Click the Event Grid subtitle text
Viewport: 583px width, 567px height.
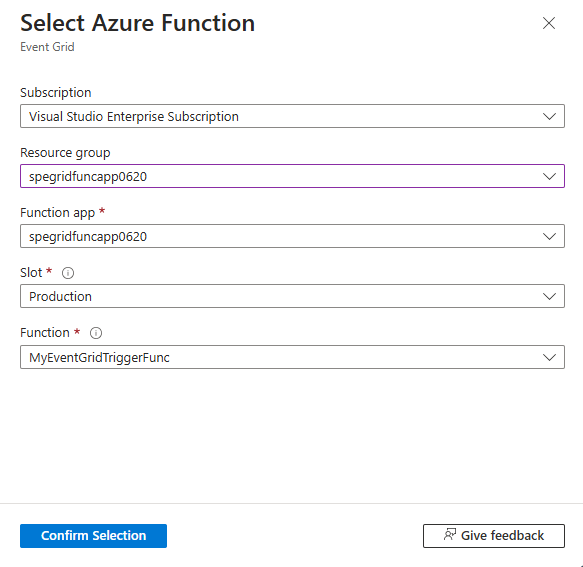coord(47,47)
